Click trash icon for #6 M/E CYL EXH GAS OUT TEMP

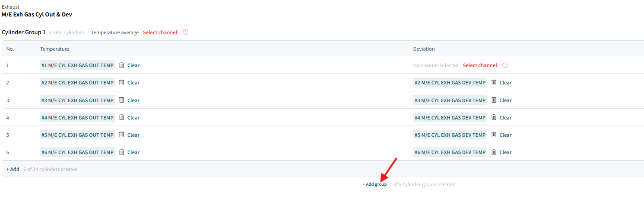coord(122,152)
